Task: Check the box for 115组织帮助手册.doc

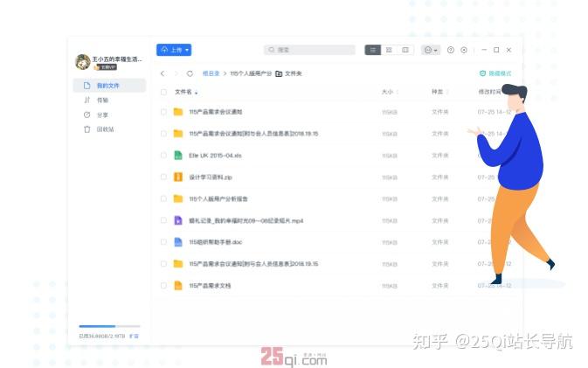Action: pyautogui.click(x=163, y=242)
